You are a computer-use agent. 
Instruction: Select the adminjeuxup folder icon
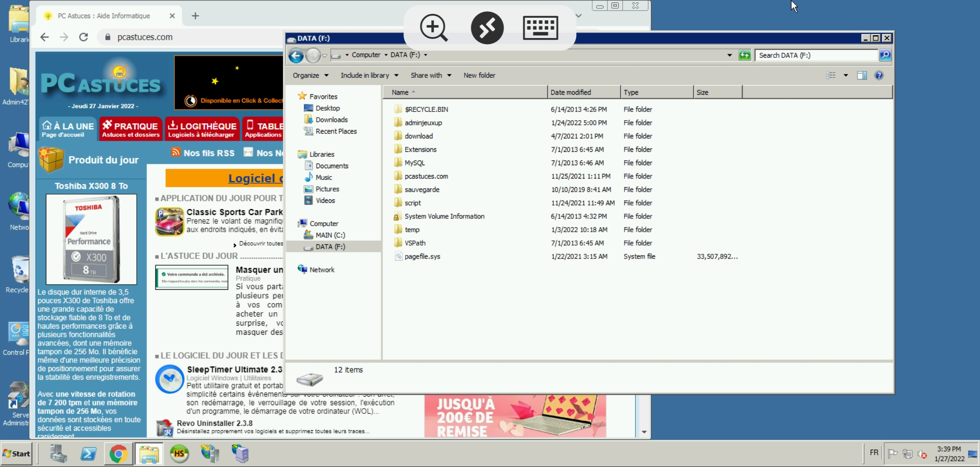click(x=398, y=122)
